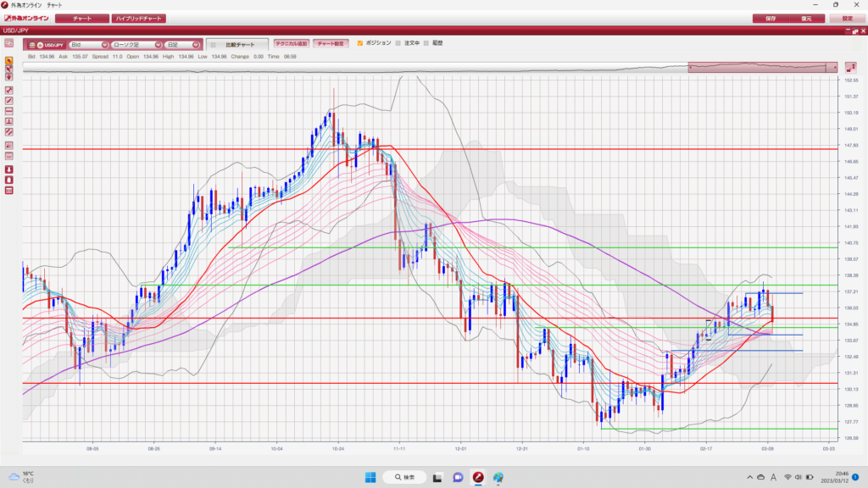This screenshot has width=868, height=488.
Task: Click the 02-17 date label on time axis
Action: point(706,449)
